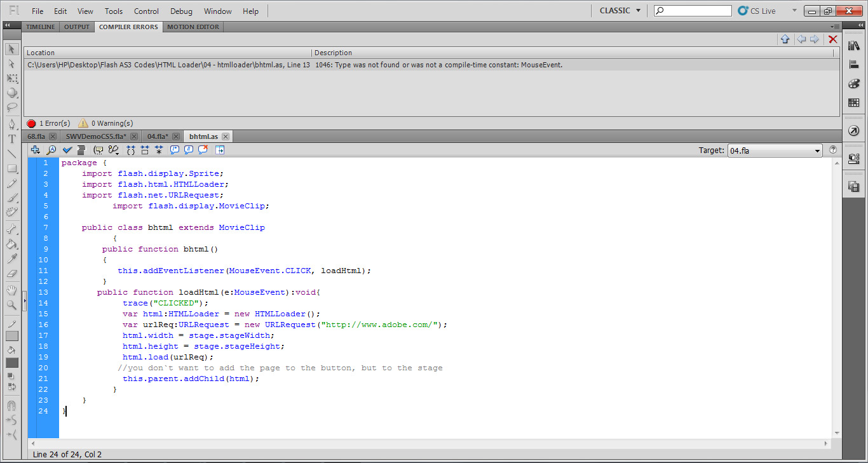This screenshot has height=463, width=868.
Task: Open the Debug menu
Action: [x=182, y=11]
